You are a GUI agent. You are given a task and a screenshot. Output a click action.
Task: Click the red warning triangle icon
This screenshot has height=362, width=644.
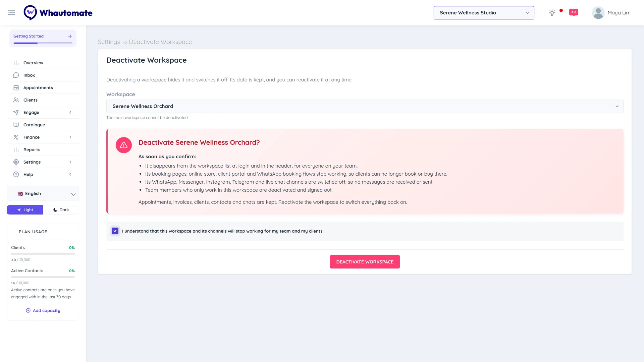(124, 145)
